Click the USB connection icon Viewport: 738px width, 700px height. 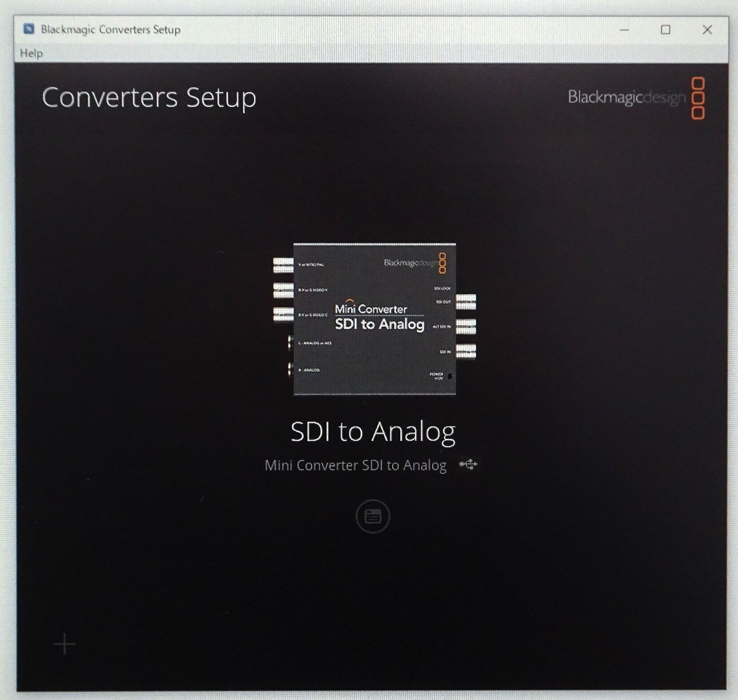[x=468, y=465]
